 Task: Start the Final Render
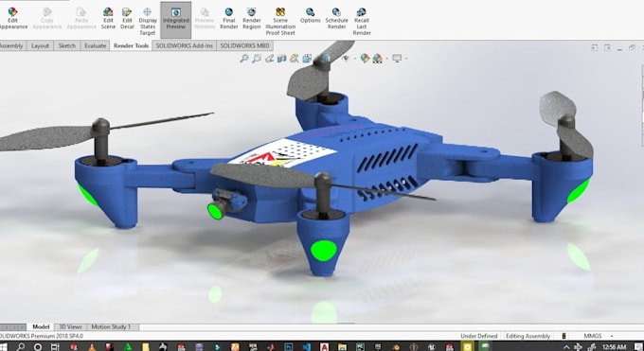[229, 19]
